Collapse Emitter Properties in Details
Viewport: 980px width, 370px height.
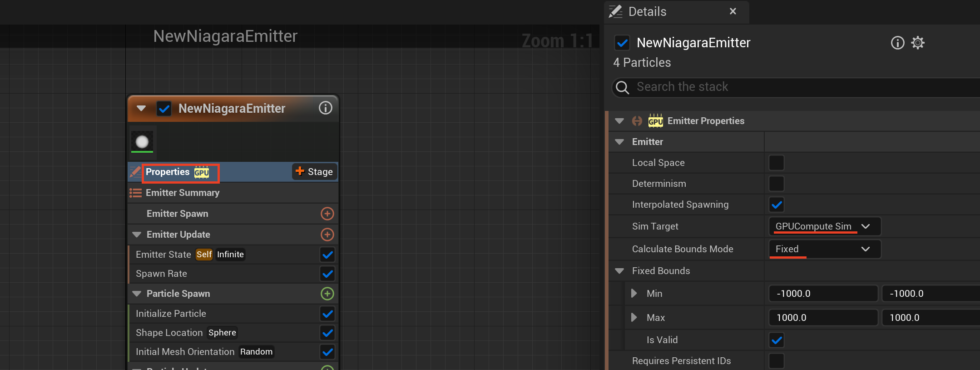tap(619, 121)
